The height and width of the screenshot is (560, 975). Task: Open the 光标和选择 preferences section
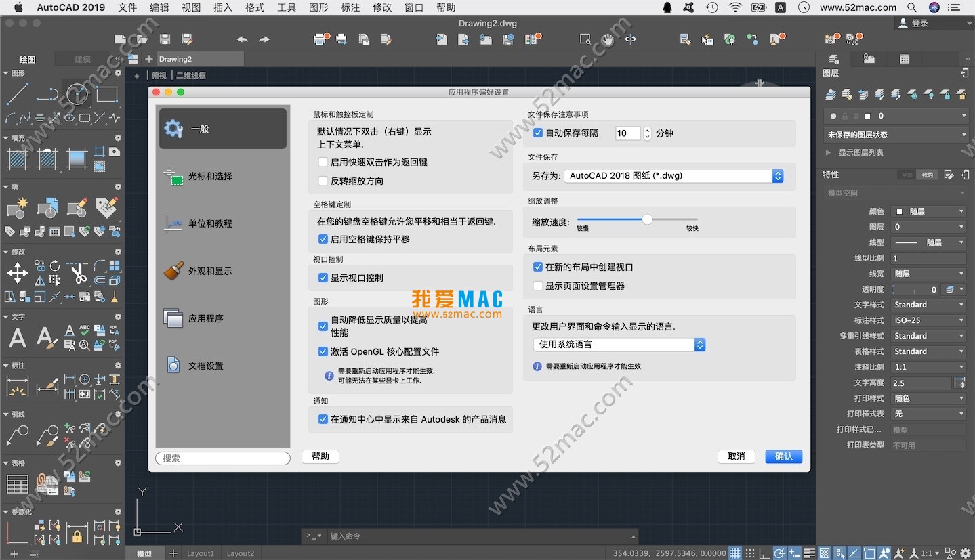(210, 176)
